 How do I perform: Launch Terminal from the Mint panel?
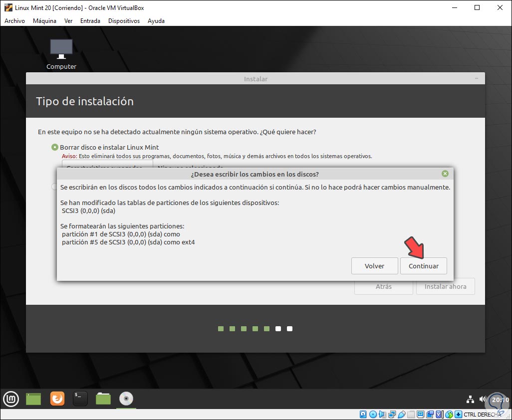[80, 399]
